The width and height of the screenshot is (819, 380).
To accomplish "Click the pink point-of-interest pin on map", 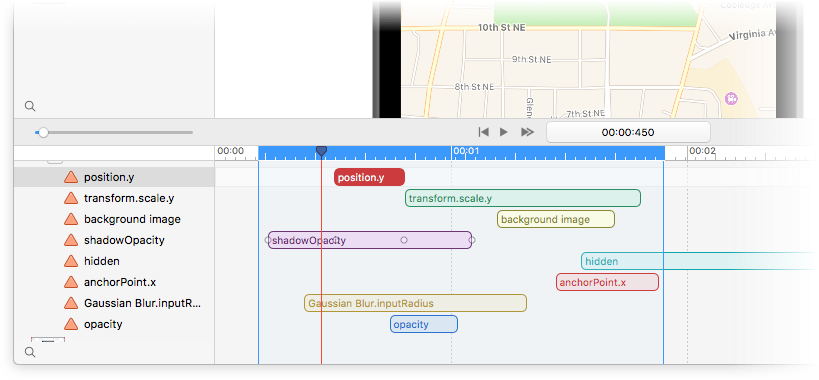I will (731, 98).
